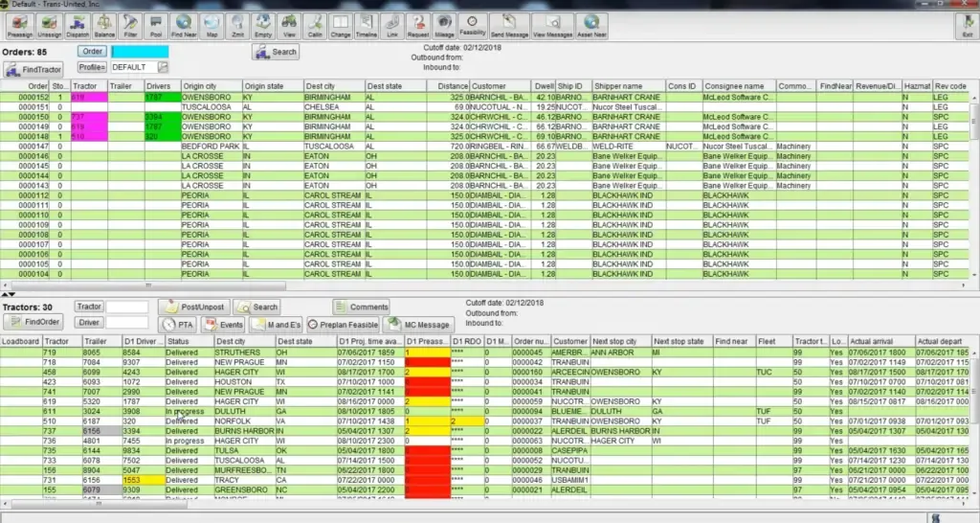
Task: Click the Next stop city column header
Action: pyautogui.click(x=620, y=342)
